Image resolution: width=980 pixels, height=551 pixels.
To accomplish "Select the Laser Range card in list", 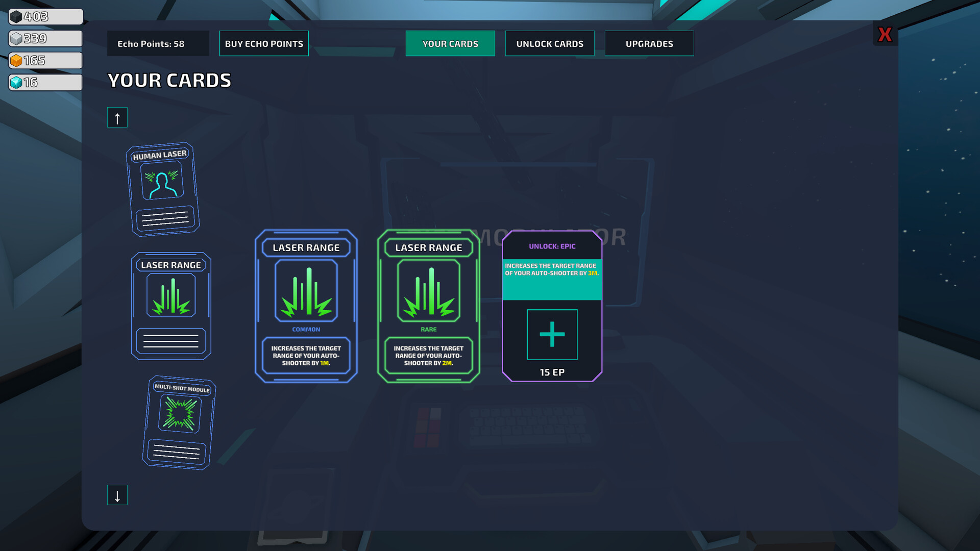I will click(x=171, y=306).
